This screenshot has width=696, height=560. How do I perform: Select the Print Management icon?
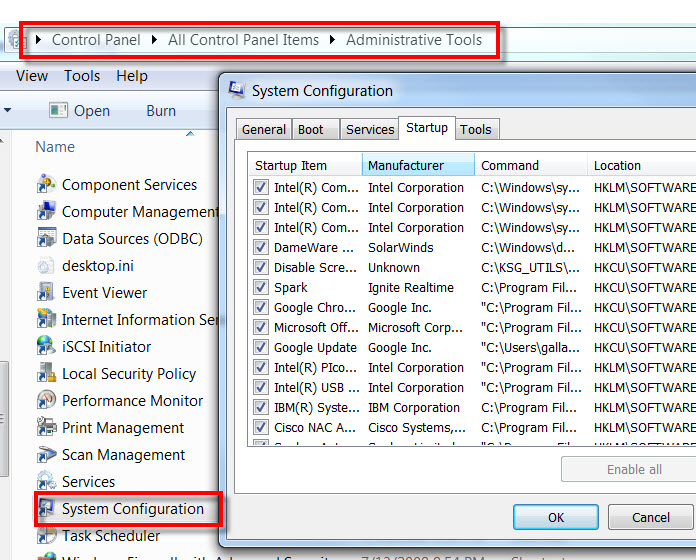(x=46, y=427)
